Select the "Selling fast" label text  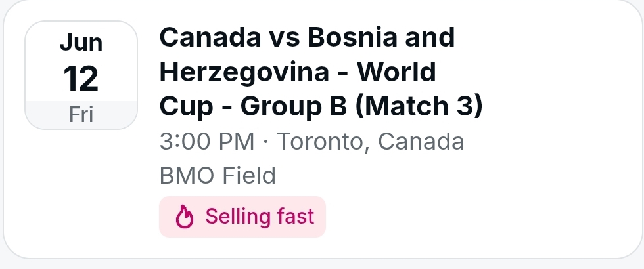tap(260, 217)
